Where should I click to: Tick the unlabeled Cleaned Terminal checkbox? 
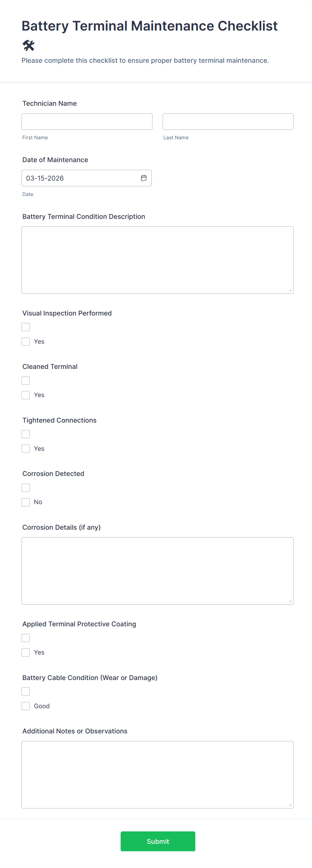(25, 380)
